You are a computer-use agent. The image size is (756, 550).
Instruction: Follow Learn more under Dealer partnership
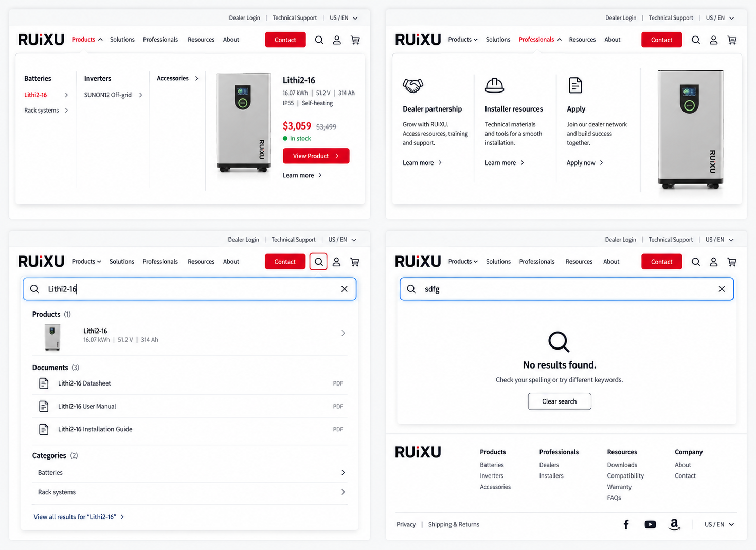[x=422, y=163]
